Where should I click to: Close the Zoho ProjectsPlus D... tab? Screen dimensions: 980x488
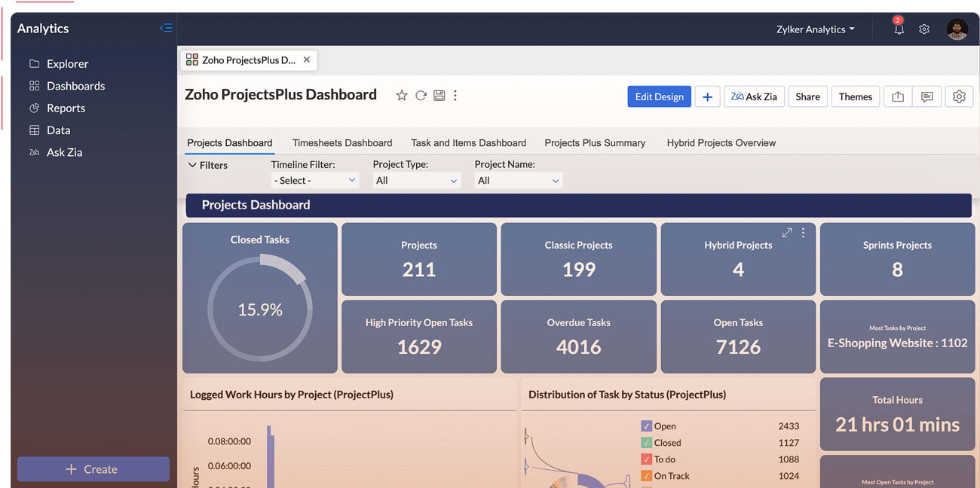[x=306, y=59]
